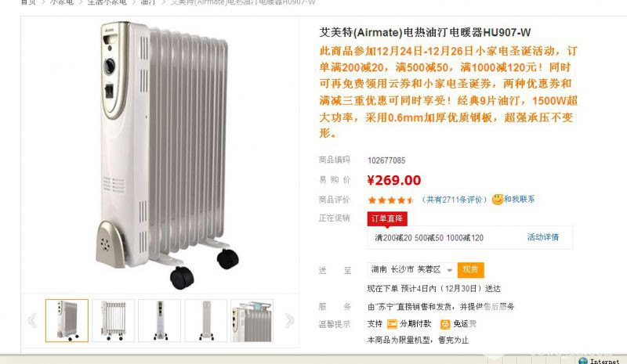The height and width of the screenshot is (364, 627).
Task: Select the first heater thumbnail
Action: click(67, 320)
